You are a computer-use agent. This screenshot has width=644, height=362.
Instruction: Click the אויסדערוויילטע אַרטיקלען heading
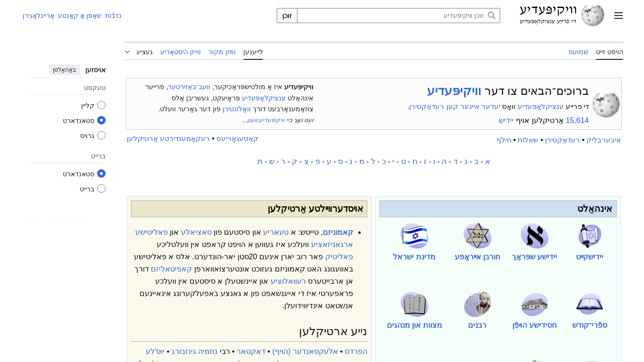tap(315, 209)
